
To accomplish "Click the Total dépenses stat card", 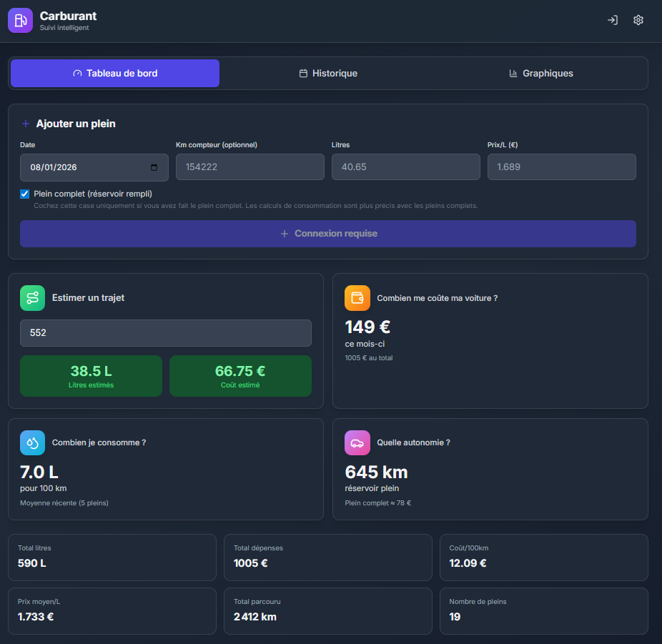I will [x=327, y=557].
